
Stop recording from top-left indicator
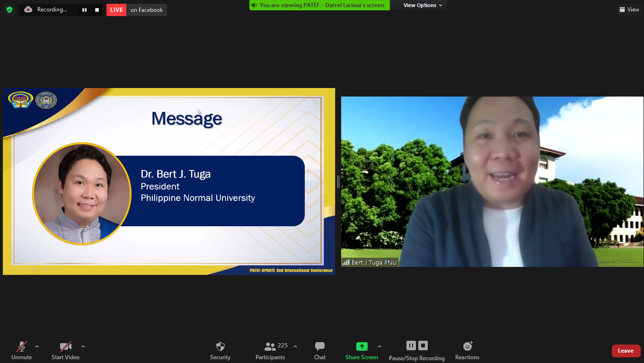pos(97,10)
